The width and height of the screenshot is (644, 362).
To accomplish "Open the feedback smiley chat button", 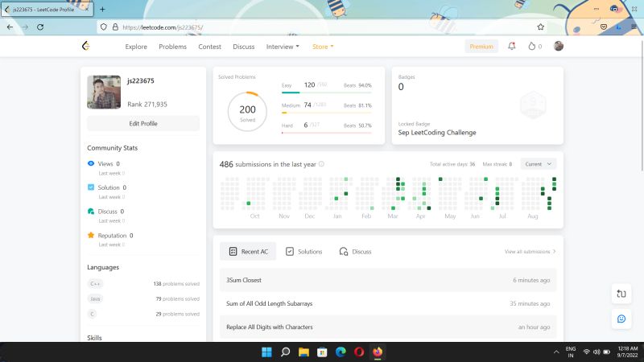I will pos(621,319).
